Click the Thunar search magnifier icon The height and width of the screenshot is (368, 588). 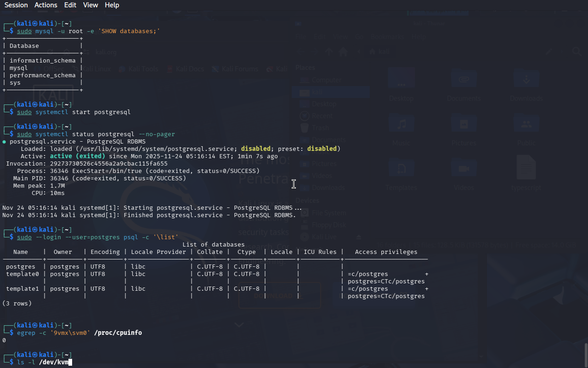click(x=577, y=52)
